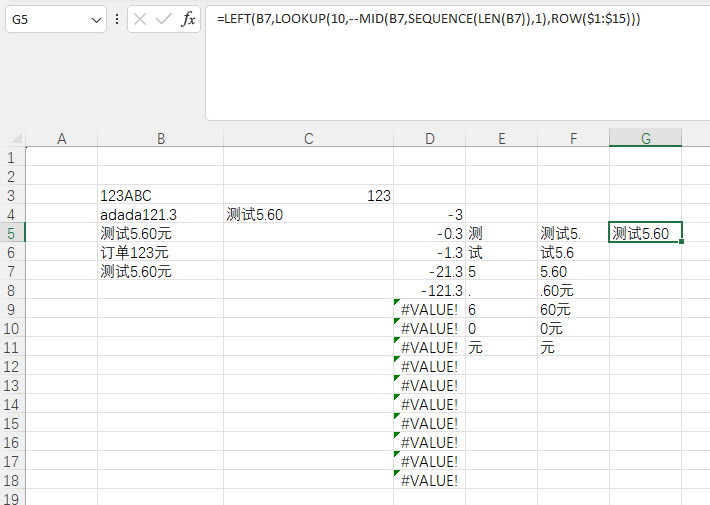Viewport: 710px width, 505px height.
Task: Select column E header
Action: click(x=502, y=138)
